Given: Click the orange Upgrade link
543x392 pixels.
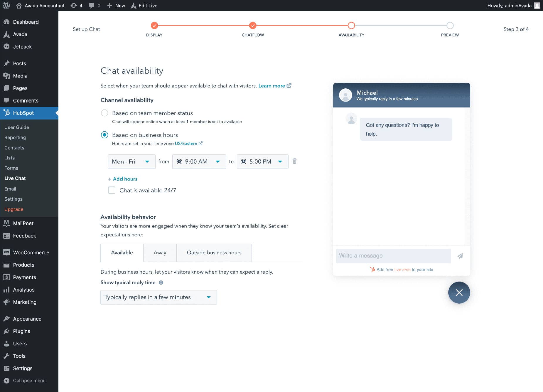Looking at the screenshot, I should [x=14, y=209].
